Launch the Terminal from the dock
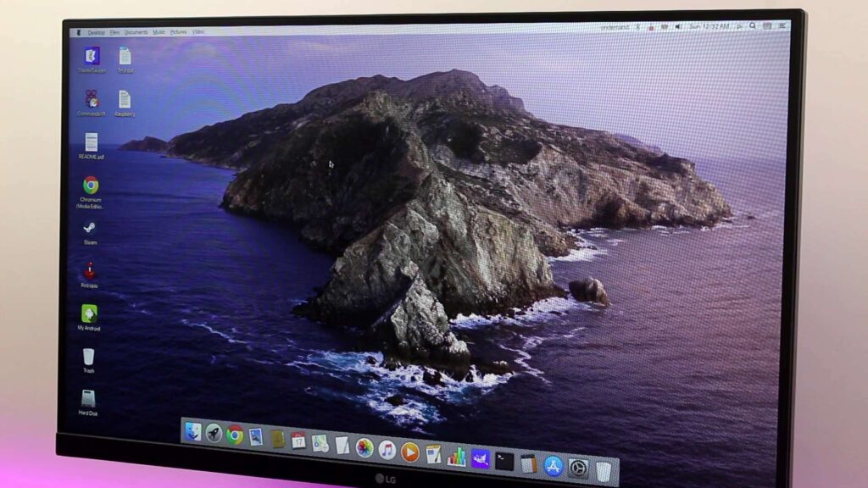Screen dimensions: 868x488 pos(504,462)
